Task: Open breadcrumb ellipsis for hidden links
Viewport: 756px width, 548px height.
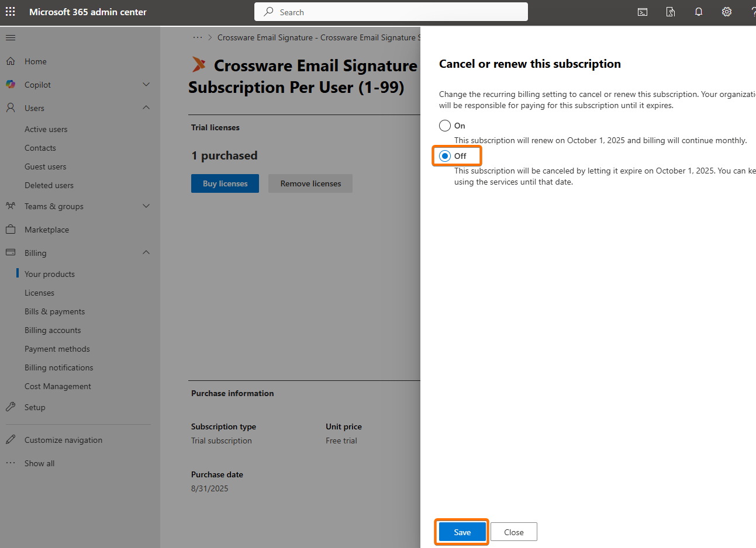Action: coord(198,37)
